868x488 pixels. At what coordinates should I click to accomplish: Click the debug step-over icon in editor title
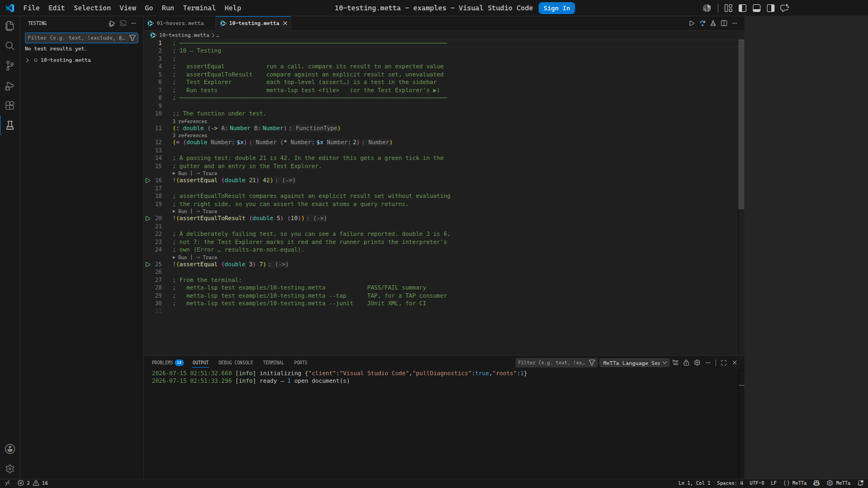(703, 23)
